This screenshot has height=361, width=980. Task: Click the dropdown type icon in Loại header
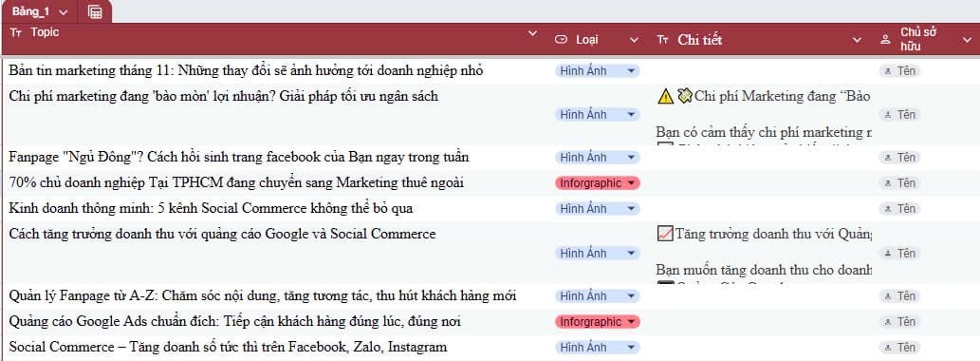[561, 39]
